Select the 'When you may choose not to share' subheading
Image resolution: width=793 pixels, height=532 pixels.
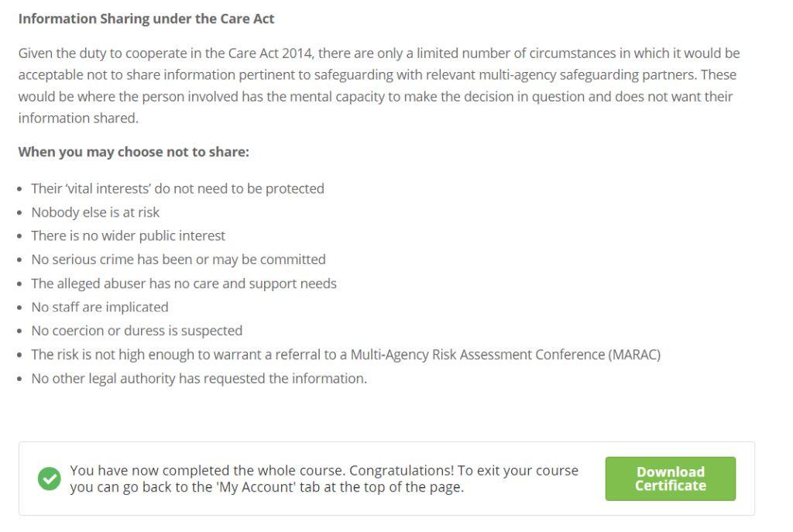133,152
